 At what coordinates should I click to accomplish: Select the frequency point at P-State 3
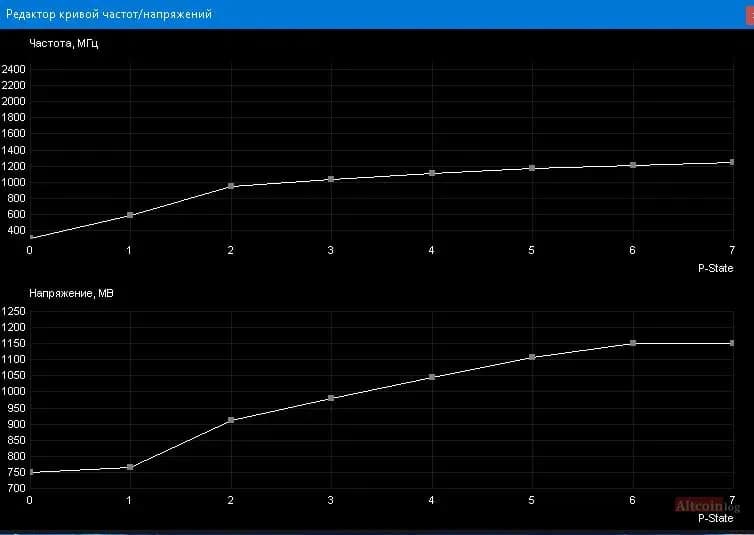(331, 179)
